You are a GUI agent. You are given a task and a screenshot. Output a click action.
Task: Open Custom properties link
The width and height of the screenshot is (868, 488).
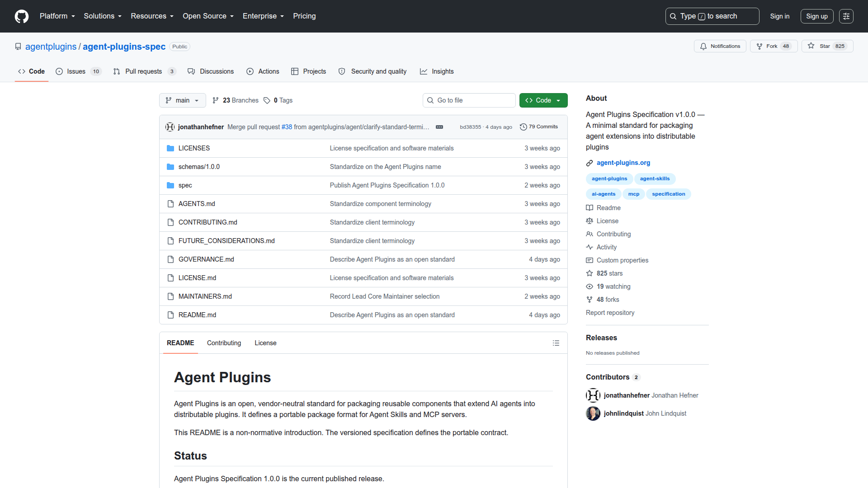[617, 260]
